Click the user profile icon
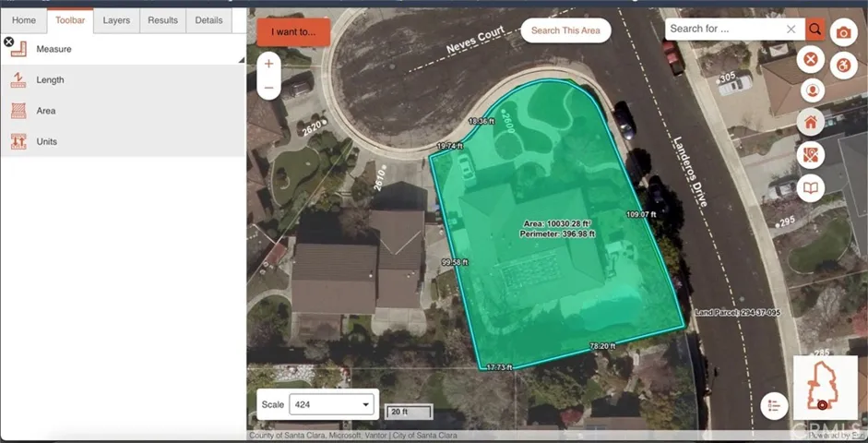 812,90
